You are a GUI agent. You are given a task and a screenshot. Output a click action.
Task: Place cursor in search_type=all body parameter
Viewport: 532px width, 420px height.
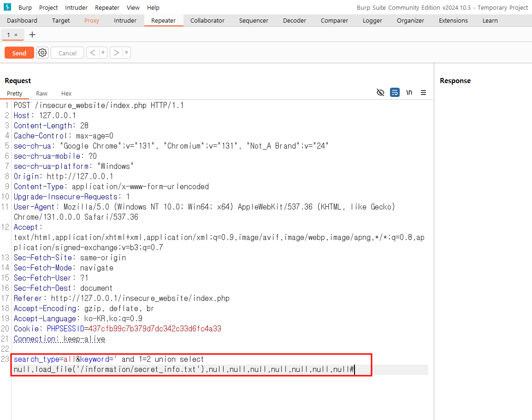pyautogui.click(x=44, y=359)
